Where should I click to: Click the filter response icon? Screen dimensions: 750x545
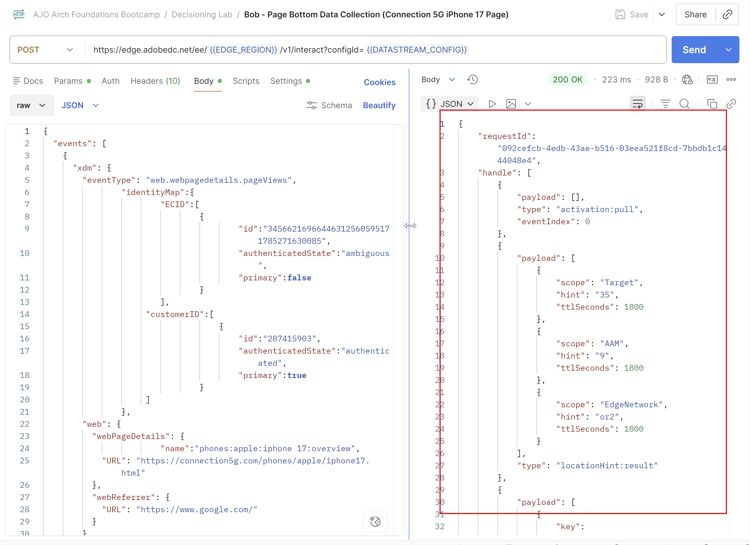coord(665,104)
